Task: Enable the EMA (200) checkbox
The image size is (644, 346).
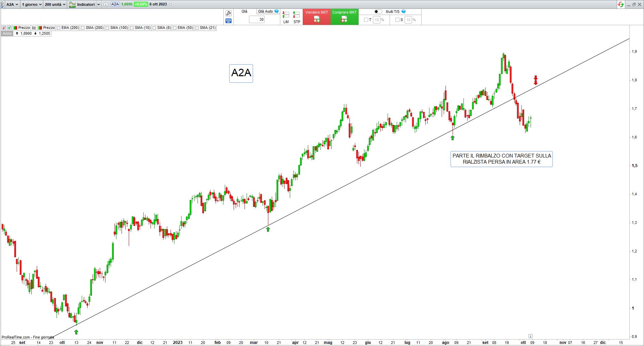Action: (59, 28)
